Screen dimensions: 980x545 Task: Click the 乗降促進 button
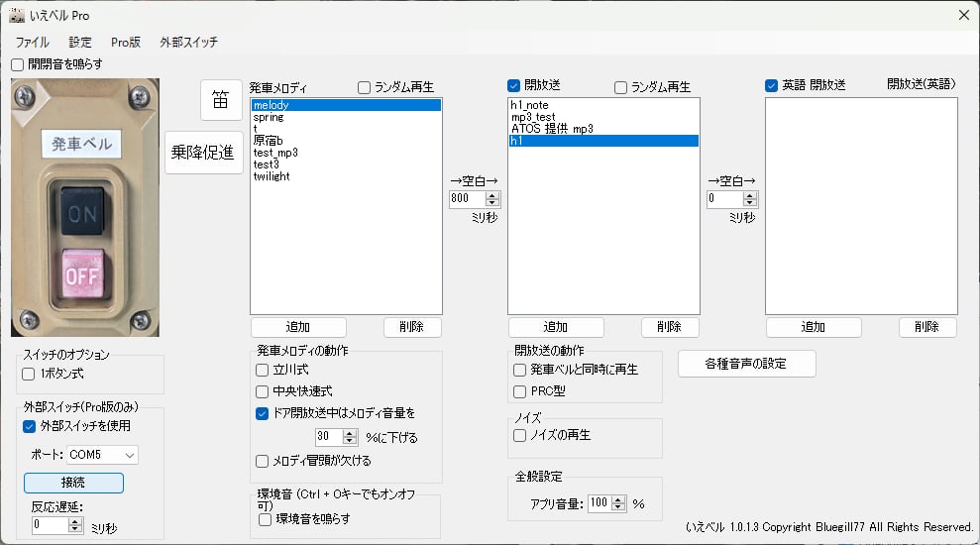coord(204,153)
